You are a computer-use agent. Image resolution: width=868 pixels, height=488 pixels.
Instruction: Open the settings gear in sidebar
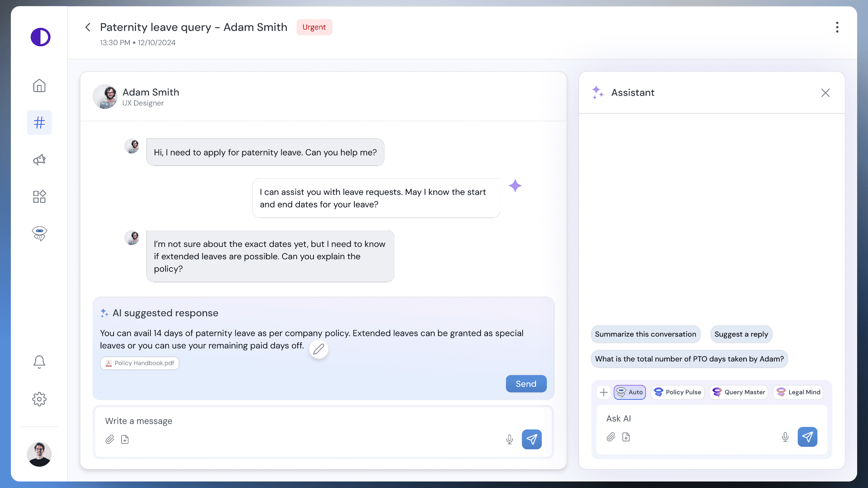tap(39, 399)
